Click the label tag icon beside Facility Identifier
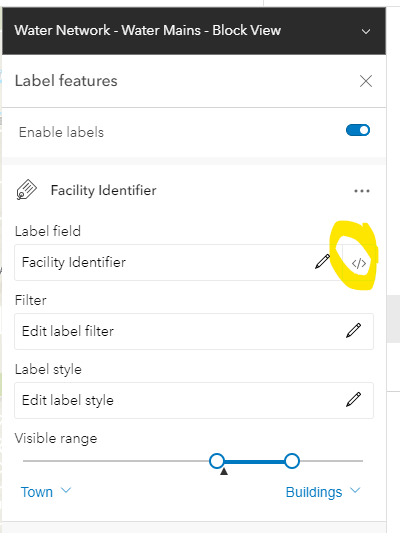400x533 pixels. [26, 190]
